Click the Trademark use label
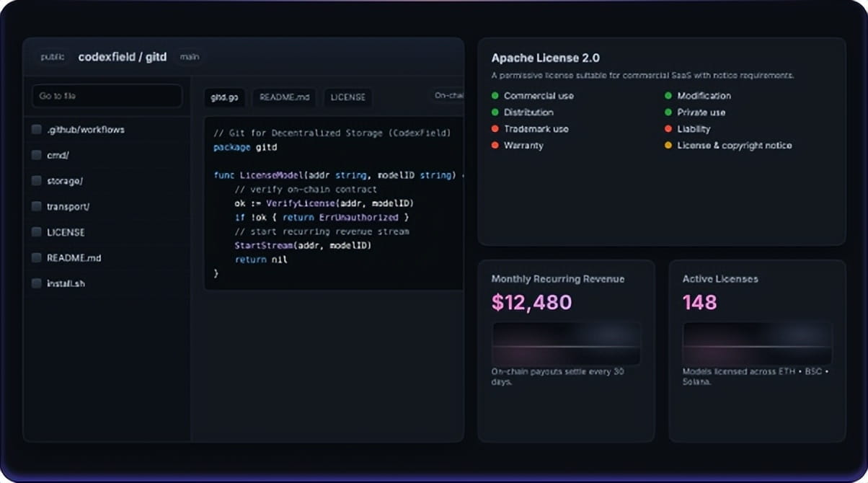The width and height of the screenshot is (868, 483). (536, 129)
